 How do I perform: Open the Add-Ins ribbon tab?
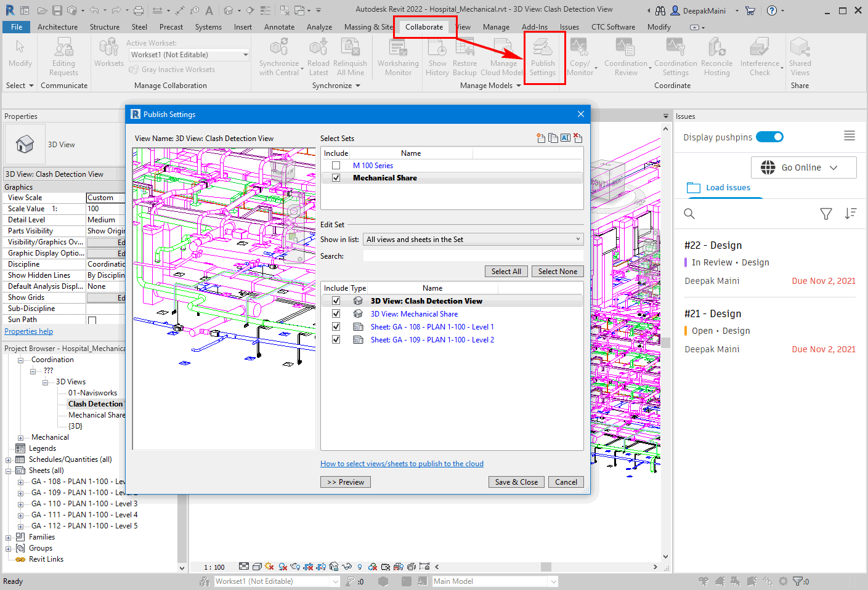(x=534, y=26)
